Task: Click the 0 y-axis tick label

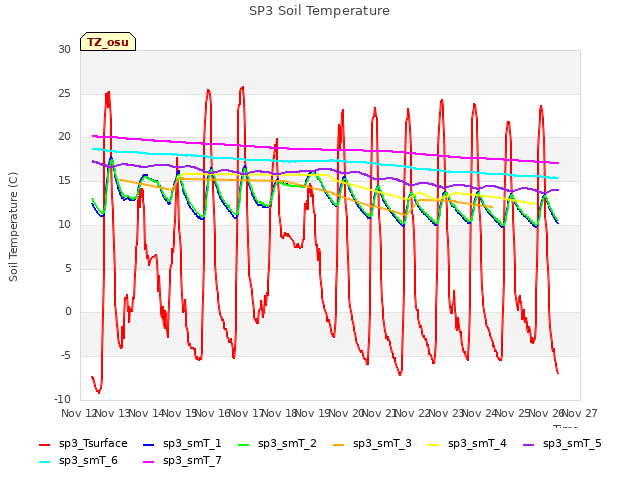Action: pos(68,312)
